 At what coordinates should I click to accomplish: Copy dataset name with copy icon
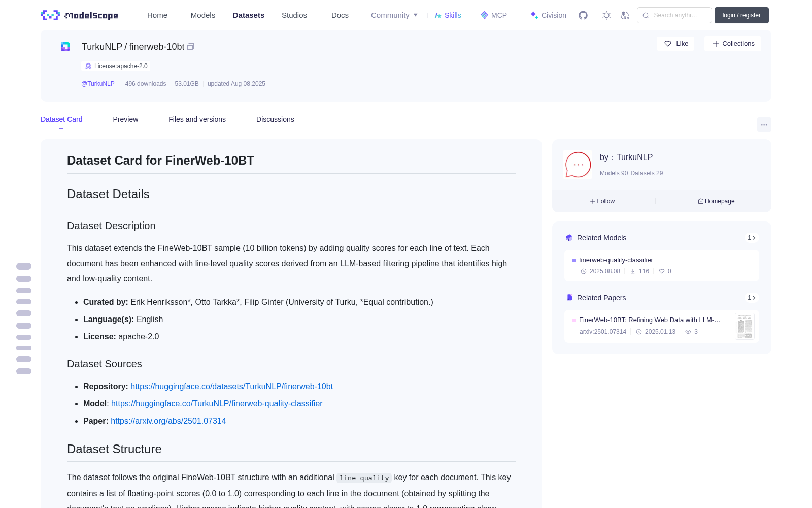(191, 47)
